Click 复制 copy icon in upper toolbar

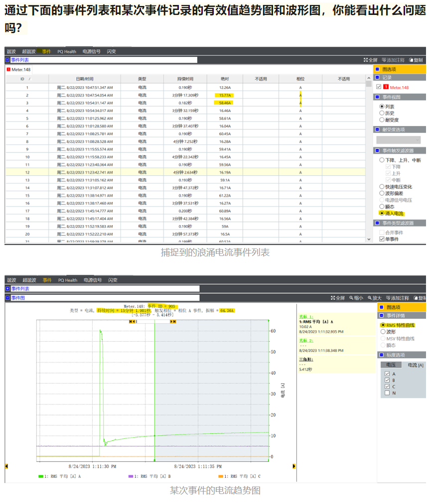click(x=411, y=60)
